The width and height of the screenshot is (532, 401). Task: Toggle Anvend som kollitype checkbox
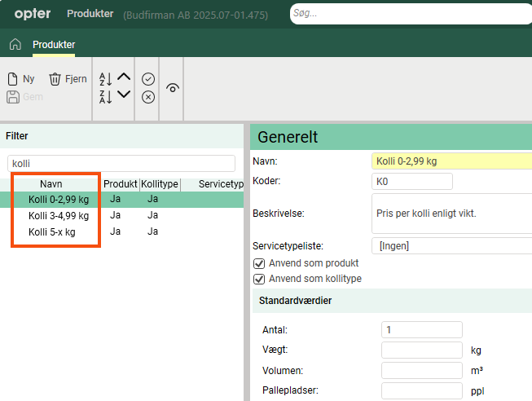260,279
